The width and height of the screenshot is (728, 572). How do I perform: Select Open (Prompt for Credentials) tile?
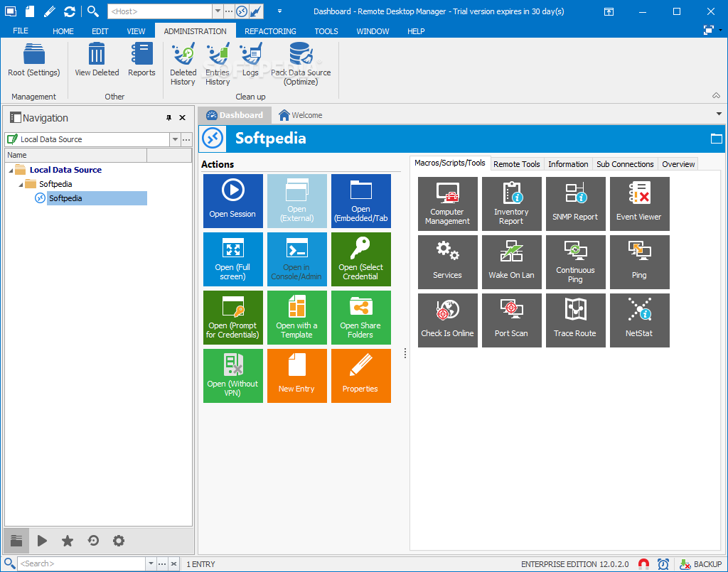(233, 318)
